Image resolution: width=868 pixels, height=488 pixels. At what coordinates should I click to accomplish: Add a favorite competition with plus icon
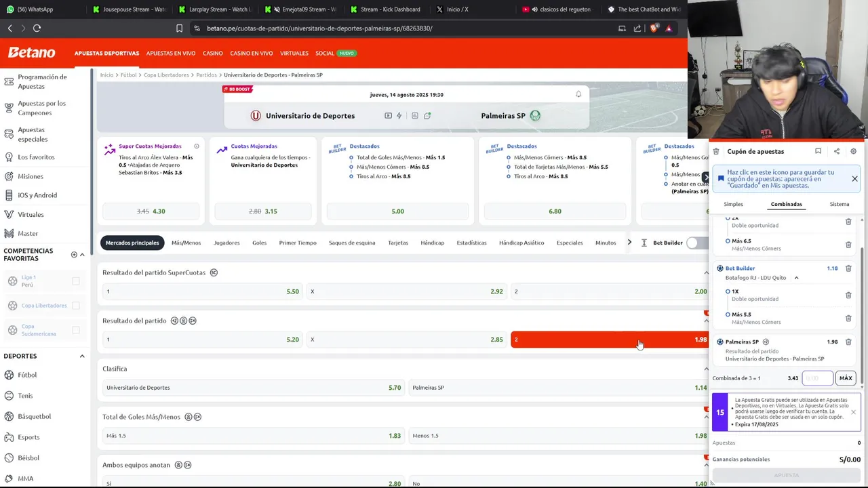click(74, 255)
